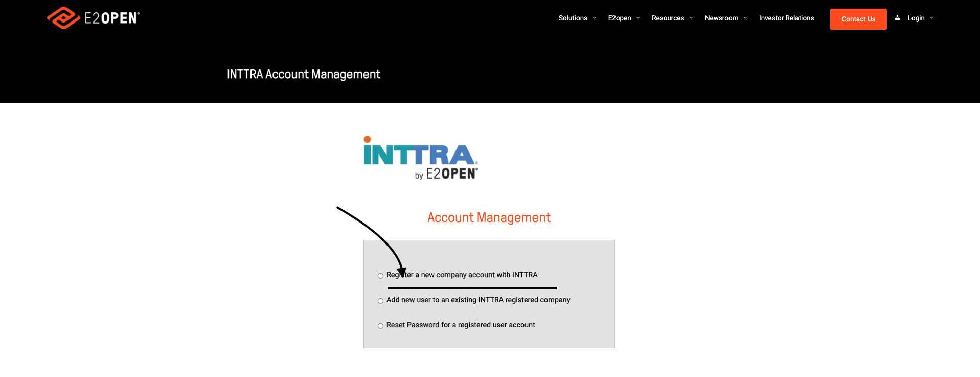Screen dimensions: 980x377
Task: Click the orange Account Management heading
Action: click(489, 218)
